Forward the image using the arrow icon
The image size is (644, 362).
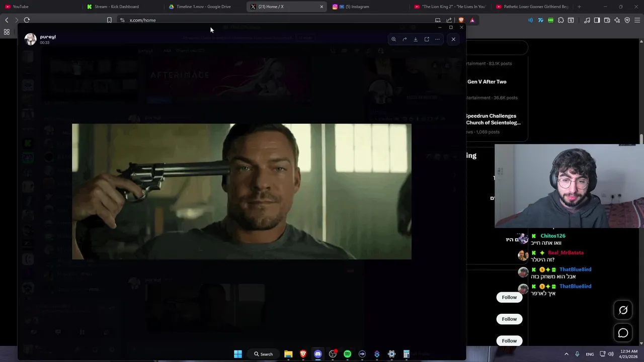click(405, 39)
